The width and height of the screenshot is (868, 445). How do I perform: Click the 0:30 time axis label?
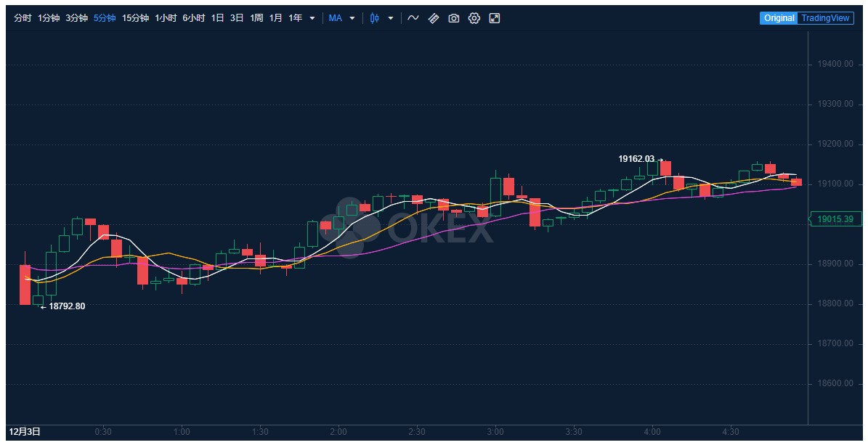[x=103, y=432]
